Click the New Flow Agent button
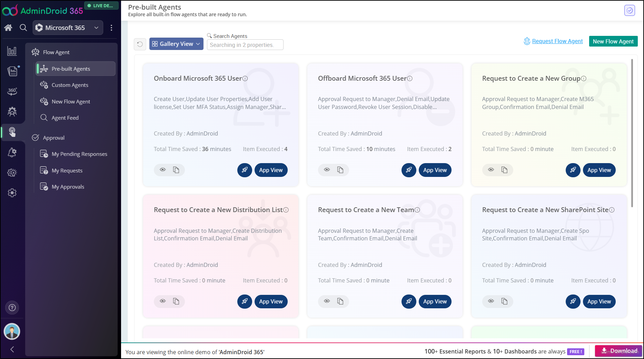Screen dimensions: 644x359 click(613, 41)
